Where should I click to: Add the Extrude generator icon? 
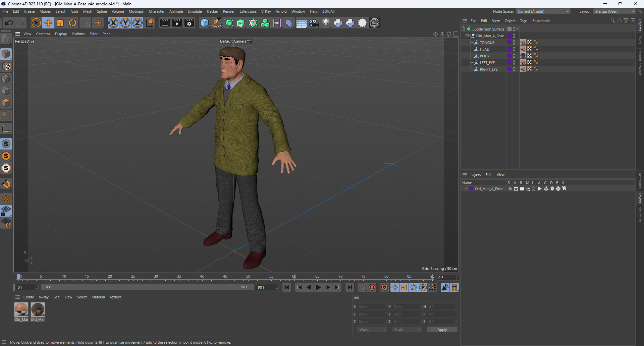click(x=241, y=23)
